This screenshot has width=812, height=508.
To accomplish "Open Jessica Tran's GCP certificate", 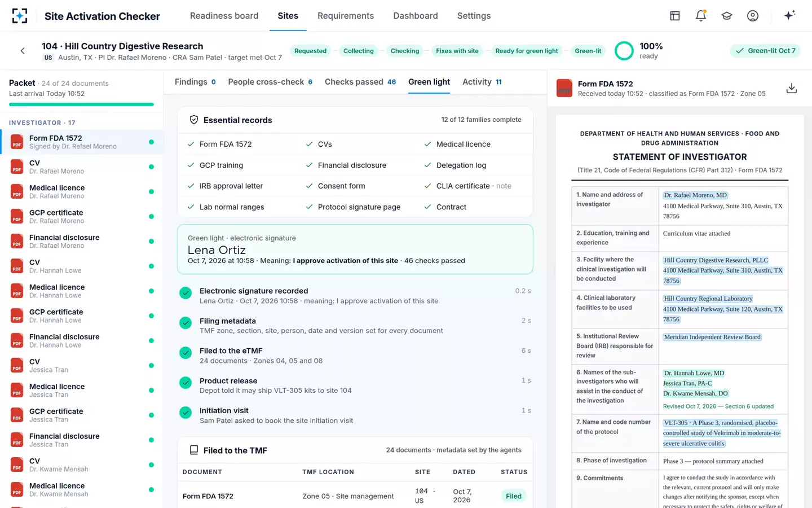I will (x=82, y=415).
